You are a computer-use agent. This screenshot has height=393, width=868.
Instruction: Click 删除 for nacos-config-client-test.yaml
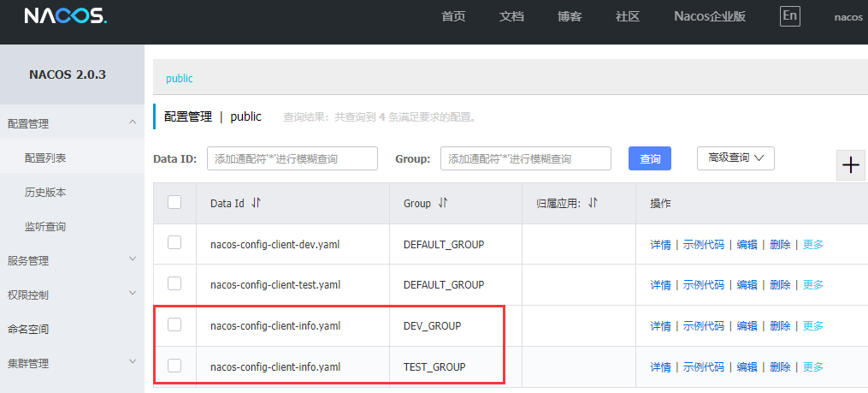[780, 285]
